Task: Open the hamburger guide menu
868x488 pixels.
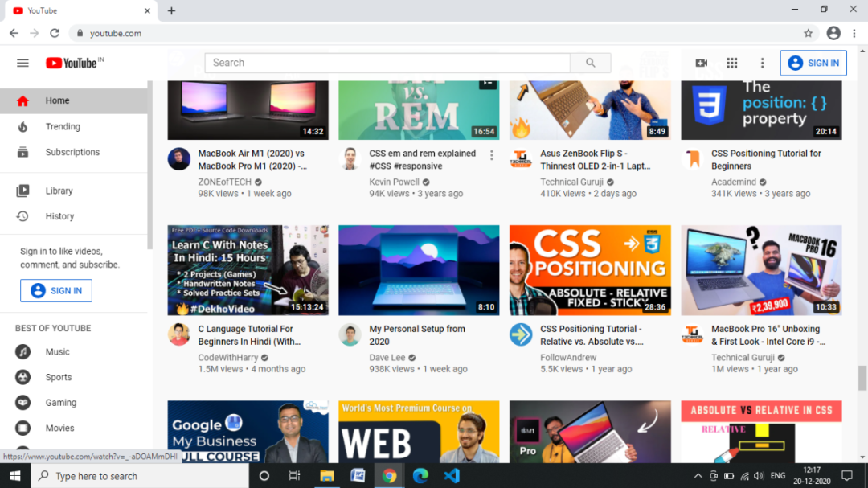Action: (x=23, y=64)
